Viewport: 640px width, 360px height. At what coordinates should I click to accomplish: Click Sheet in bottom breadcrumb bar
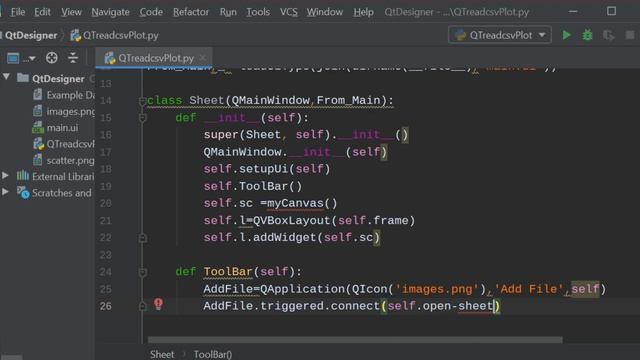(x=162, y=354)
